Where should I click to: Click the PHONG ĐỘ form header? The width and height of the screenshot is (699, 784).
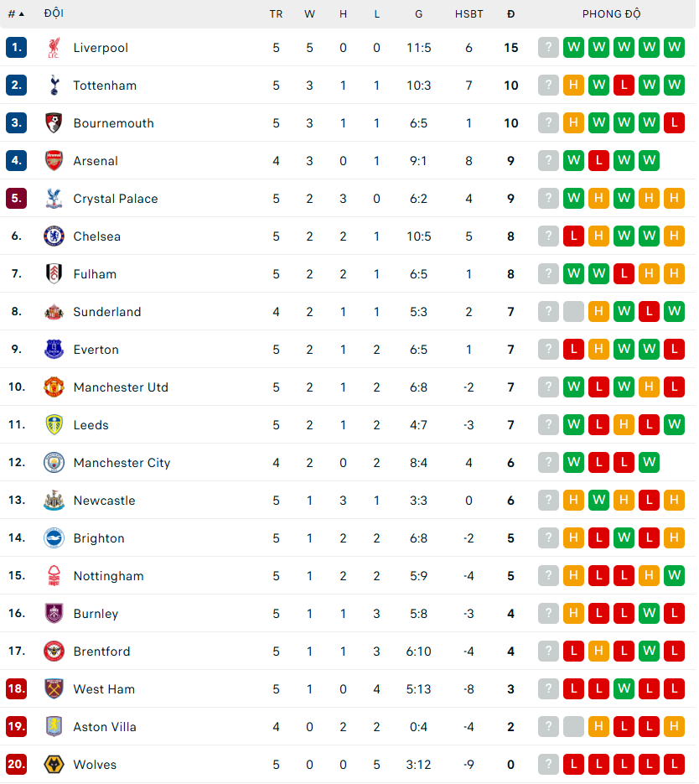[611, 14]
